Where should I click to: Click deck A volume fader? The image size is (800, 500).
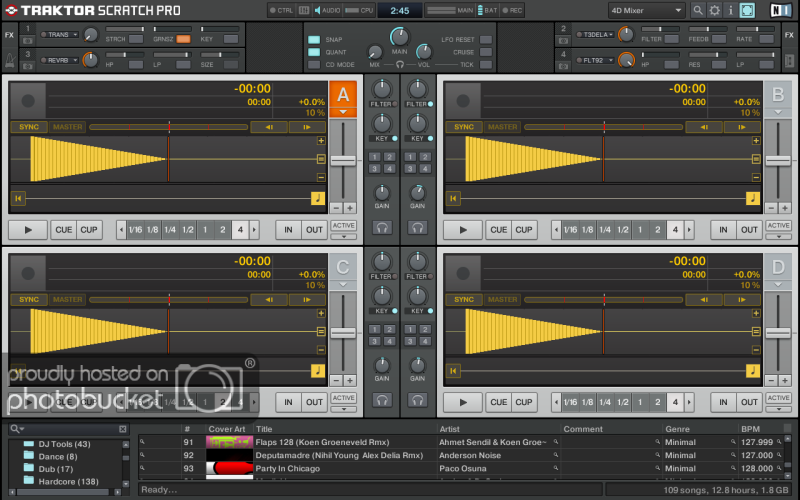point(343,160)
